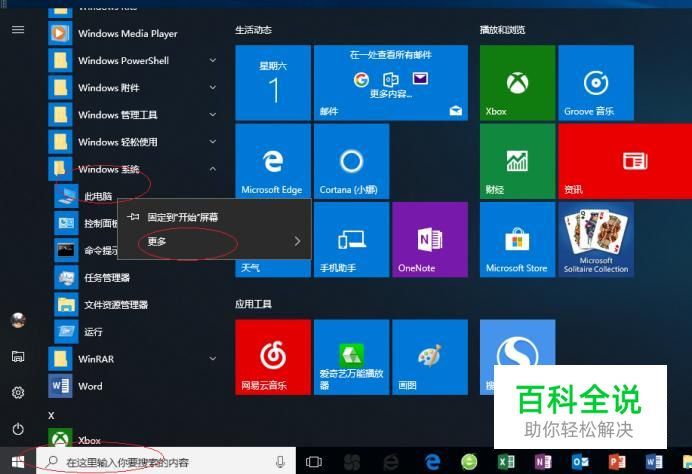This screenshot has height=474, width=692.
Task: Open the calendar tile showing 星期六 1
Action: pyautogui.click(x=273, y=83)
